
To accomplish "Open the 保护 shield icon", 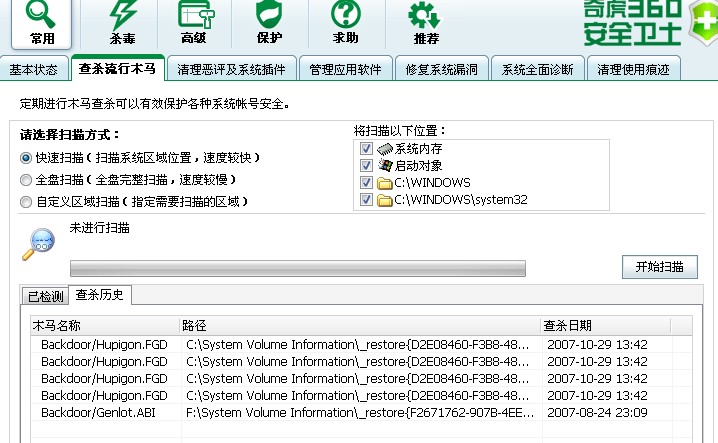I will tap(269, 15).
